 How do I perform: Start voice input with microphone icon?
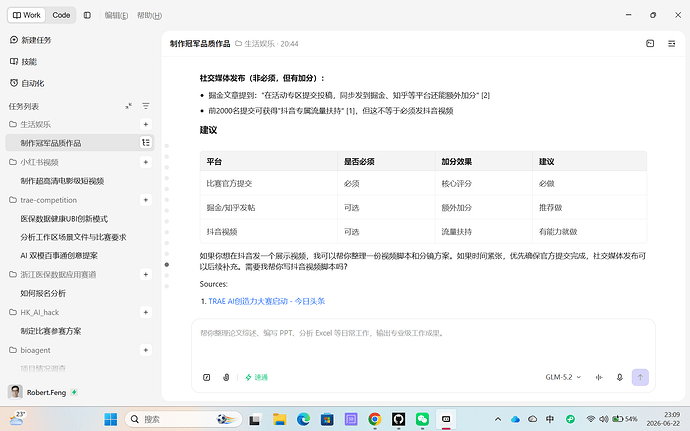tap(620, 377)
